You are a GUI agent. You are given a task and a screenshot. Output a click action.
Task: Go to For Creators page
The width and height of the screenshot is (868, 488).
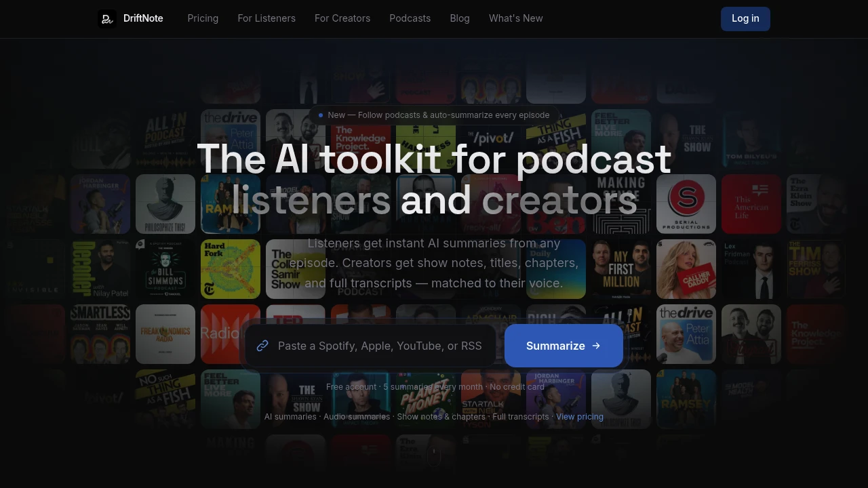(342, 18)
